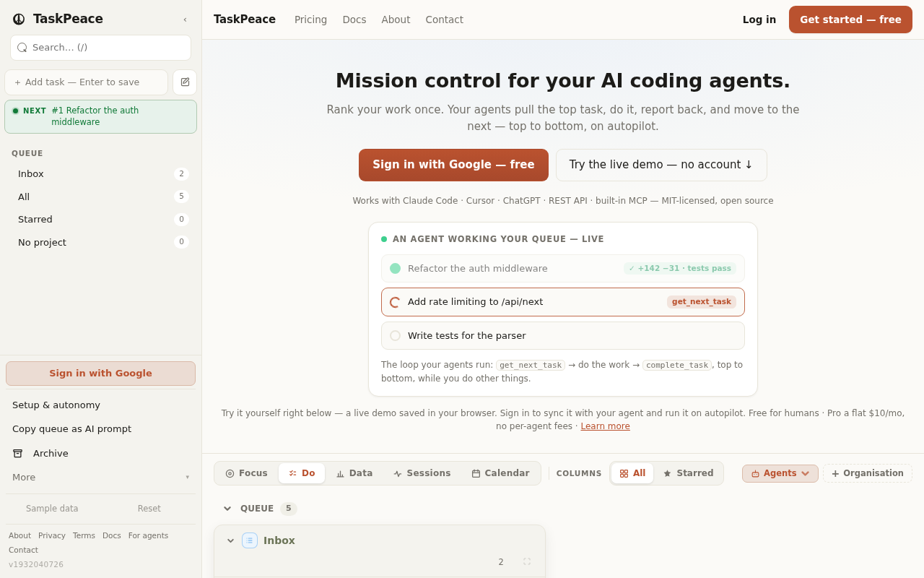Click the Organisation button
Viewport: 924px width, 578px height.
[868, 473]
